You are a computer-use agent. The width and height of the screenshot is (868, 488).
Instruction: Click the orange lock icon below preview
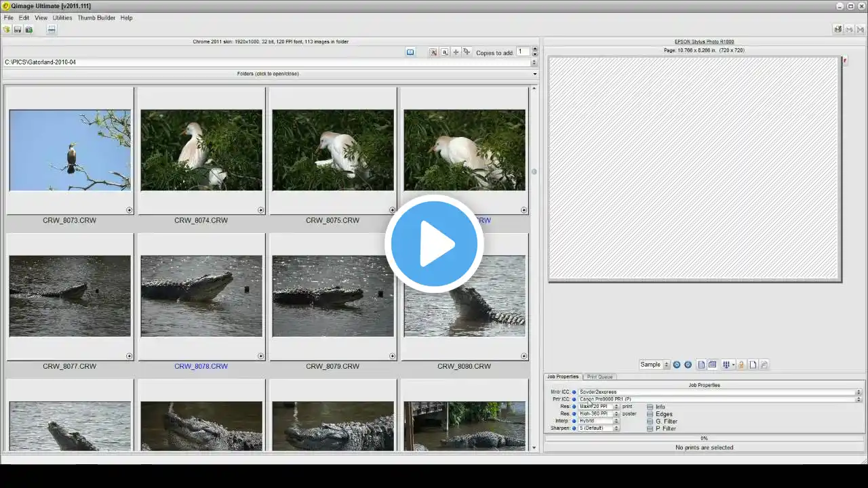click(x=741, y=365)
